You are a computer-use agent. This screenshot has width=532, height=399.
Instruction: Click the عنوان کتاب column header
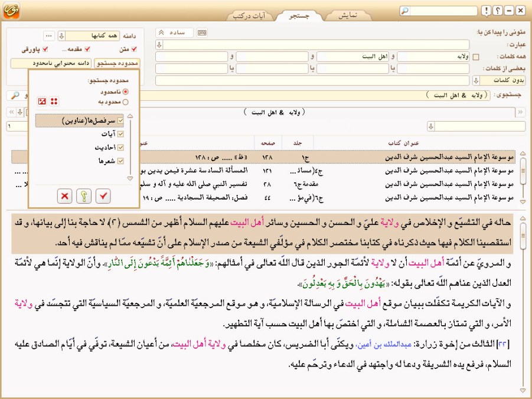(404, 143)
